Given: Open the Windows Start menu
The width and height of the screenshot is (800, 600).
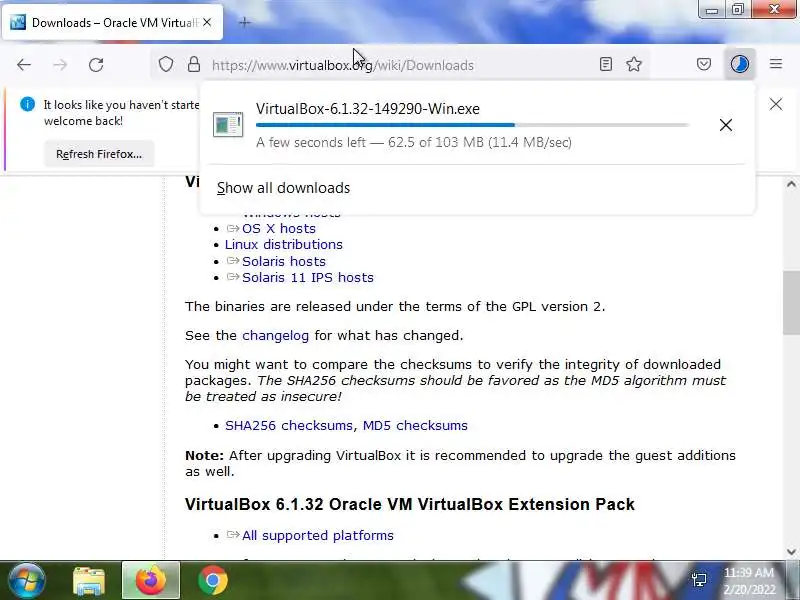Looking at the screenshot, I should click(x=27, y=581).
